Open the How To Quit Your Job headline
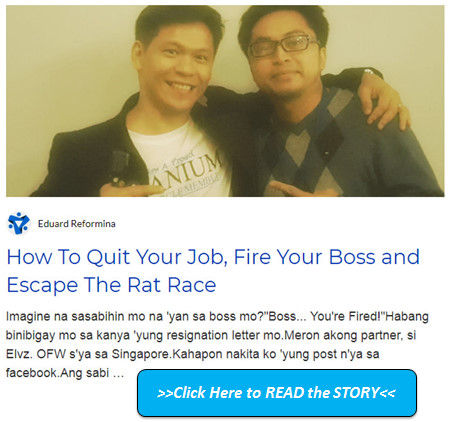Viewport: 452px width, 422px height. tap(213, 271)
